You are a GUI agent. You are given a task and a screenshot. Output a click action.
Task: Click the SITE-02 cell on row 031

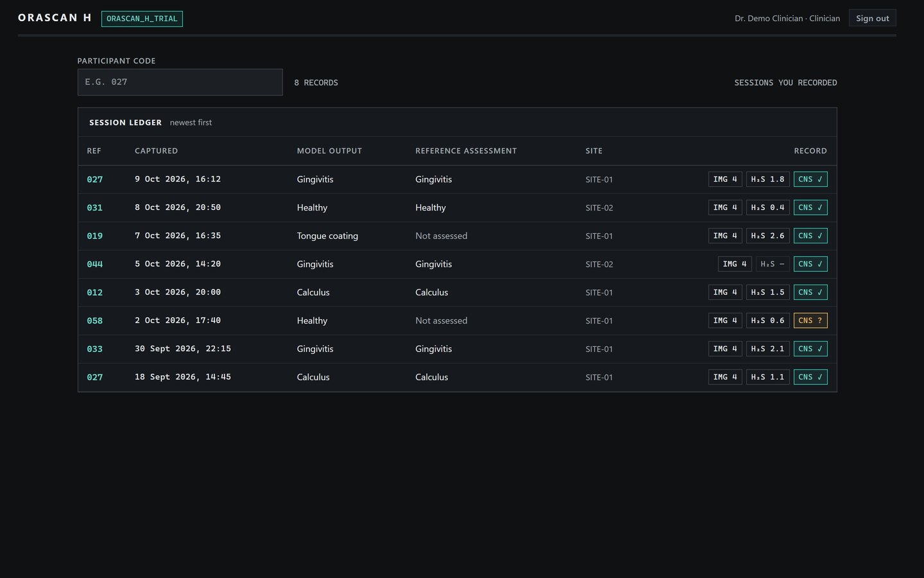599,207
